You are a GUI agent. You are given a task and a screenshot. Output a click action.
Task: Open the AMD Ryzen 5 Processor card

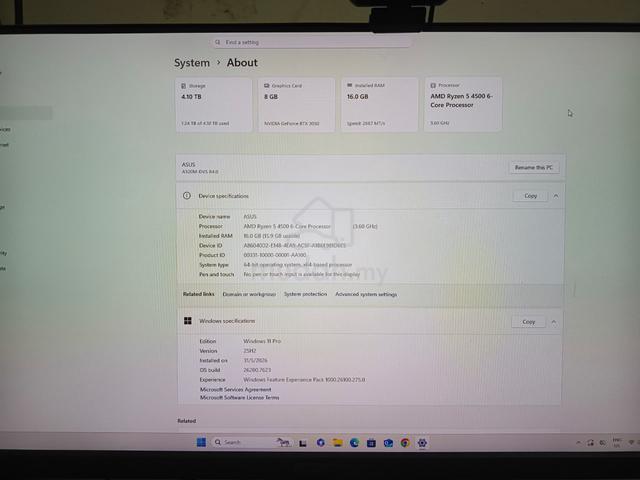pos(463,104)
